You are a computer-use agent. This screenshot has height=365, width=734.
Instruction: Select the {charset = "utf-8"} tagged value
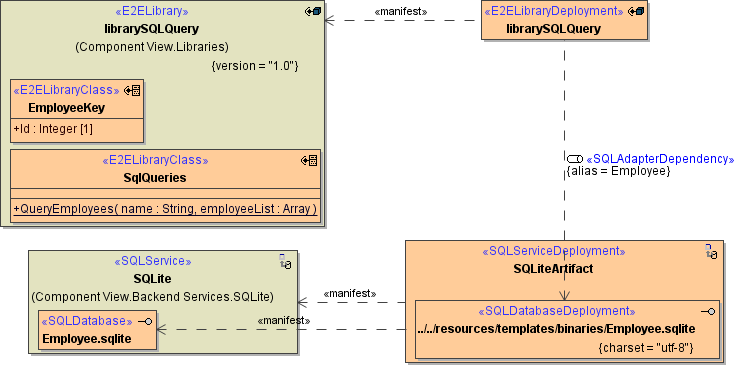click(646, 348)
